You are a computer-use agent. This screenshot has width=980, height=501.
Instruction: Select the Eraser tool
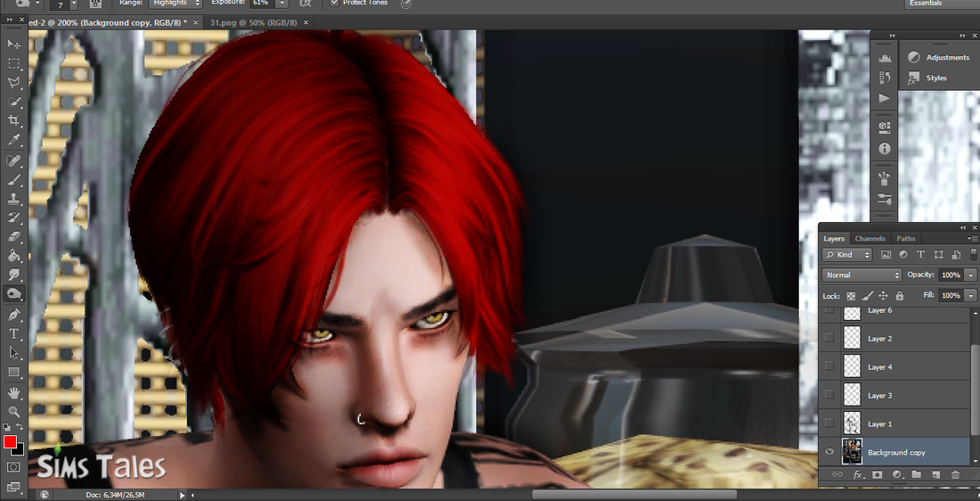[13, 237]
